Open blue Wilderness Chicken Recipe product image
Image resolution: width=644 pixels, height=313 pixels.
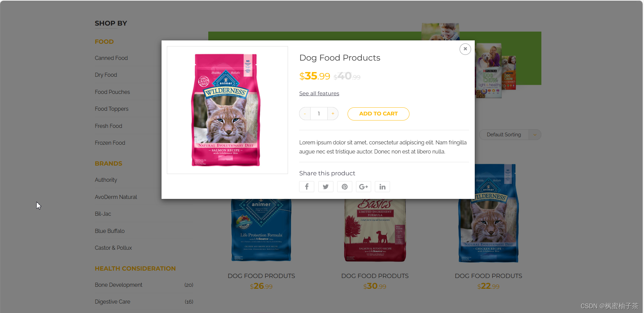(488, 214)
